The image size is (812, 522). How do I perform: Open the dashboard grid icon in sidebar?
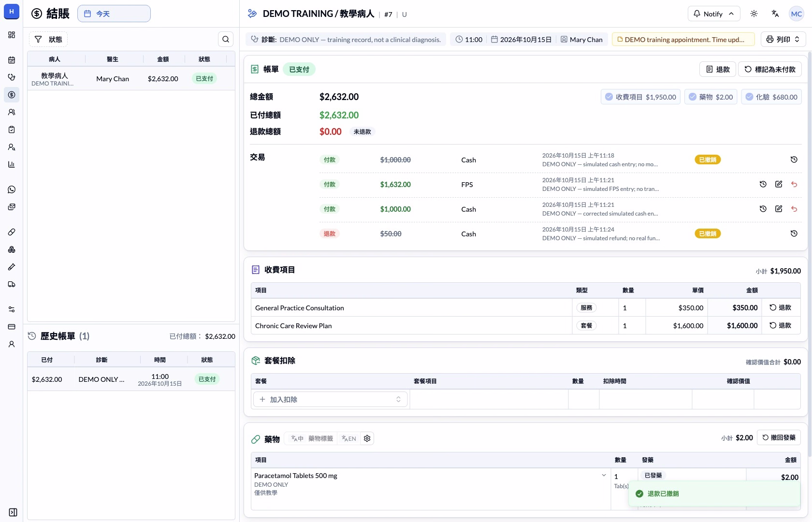click(12, 35)
